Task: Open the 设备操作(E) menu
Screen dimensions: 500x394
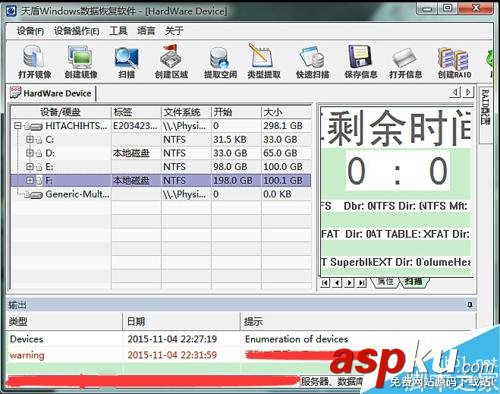Action: click(76, 31)
